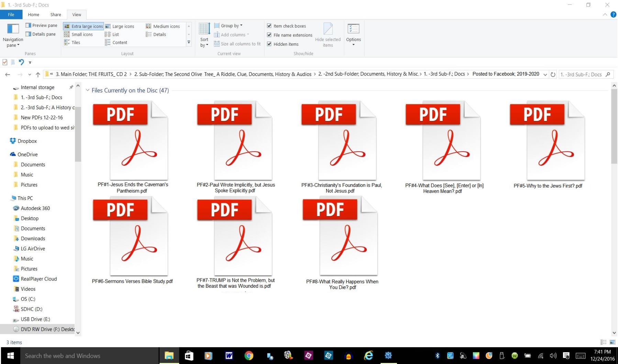Select PF#7-TRUMP is Not the Problem PDF icon
The width and height of the screenshot is (618, 364).
[235, 236]
